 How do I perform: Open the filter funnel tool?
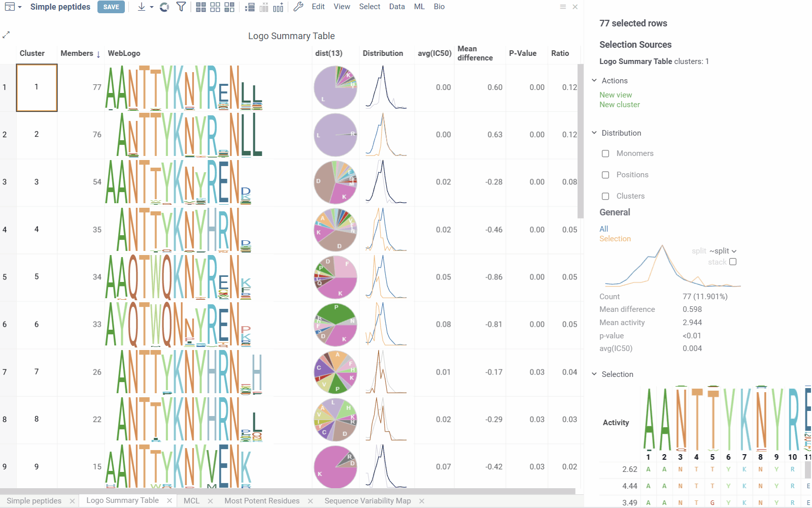[x=181, y=7]
